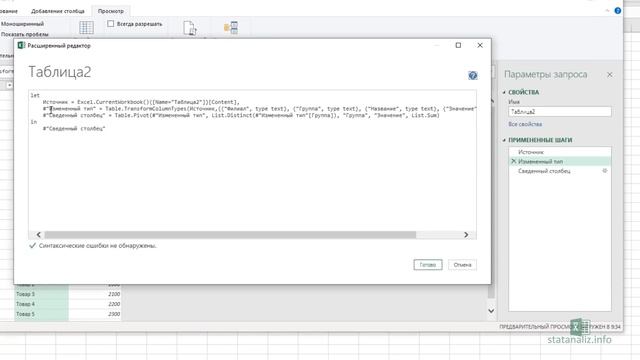Delete the Измененный тип step via X icon
The height and width of the screenshot is (360, 640).
(x=513, y=161)
